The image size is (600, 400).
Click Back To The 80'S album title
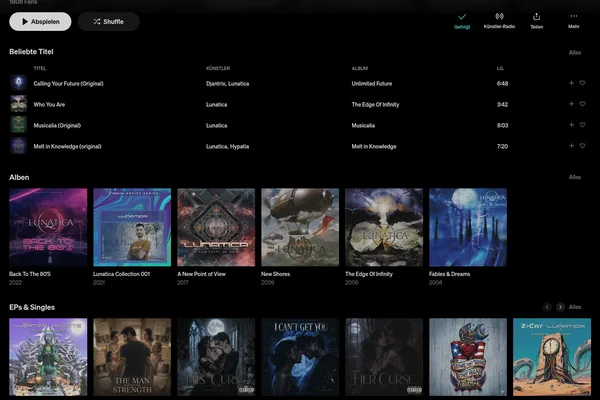coord(30,274)
